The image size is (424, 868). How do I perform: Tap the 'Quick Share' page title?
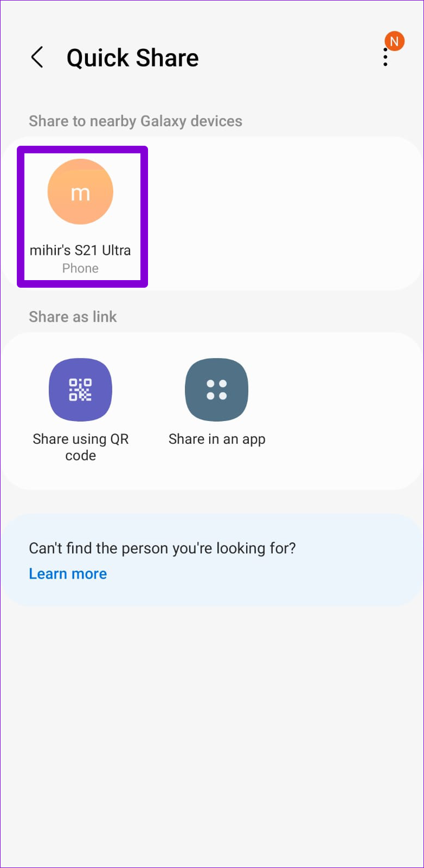(132, 57)
